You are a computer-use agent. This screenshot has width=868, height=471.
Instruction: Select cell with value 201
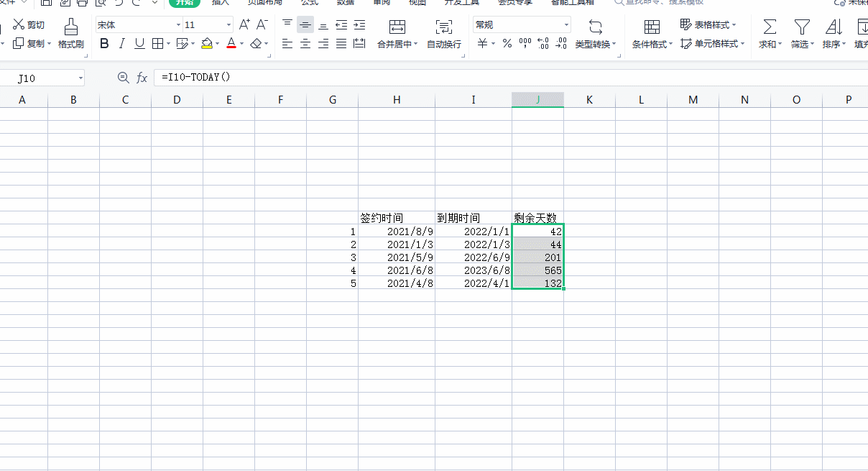point(537,257)
